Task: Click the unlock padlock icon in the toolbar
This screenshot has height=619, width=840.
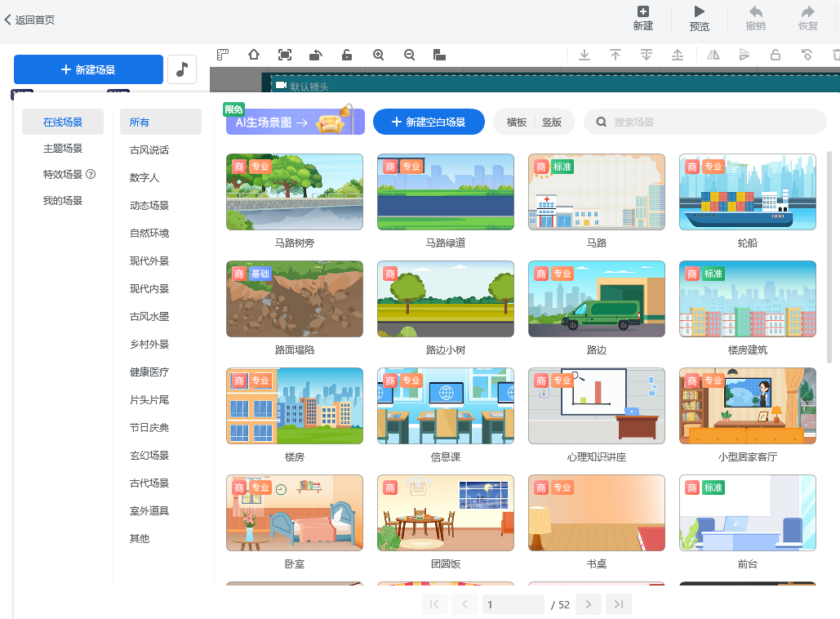Action: point(347,55)
